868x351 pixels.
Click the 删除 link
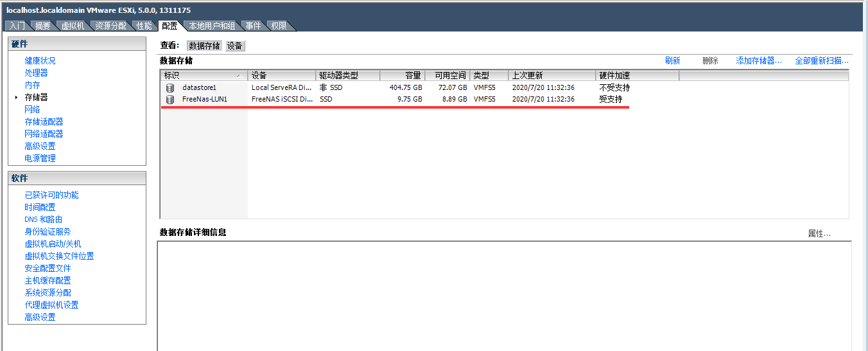[710, 60]
